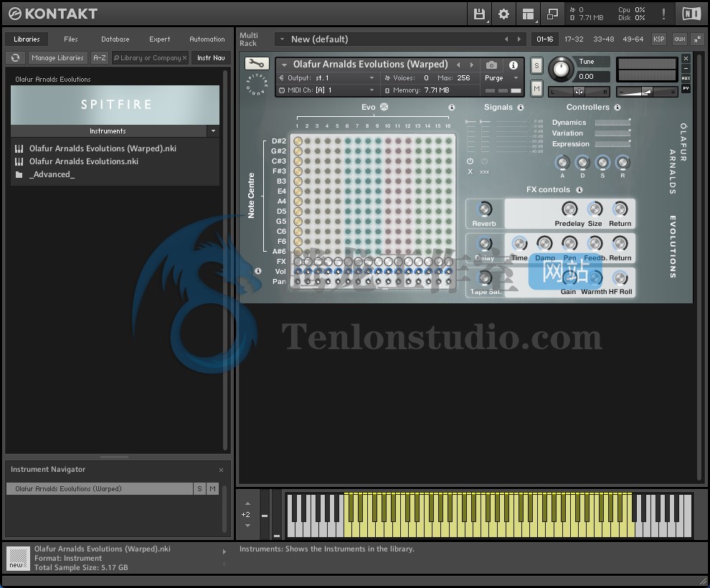Shift keyboard octave up arrow
This screenshot has height=588, width=710.
click(247, 503)
